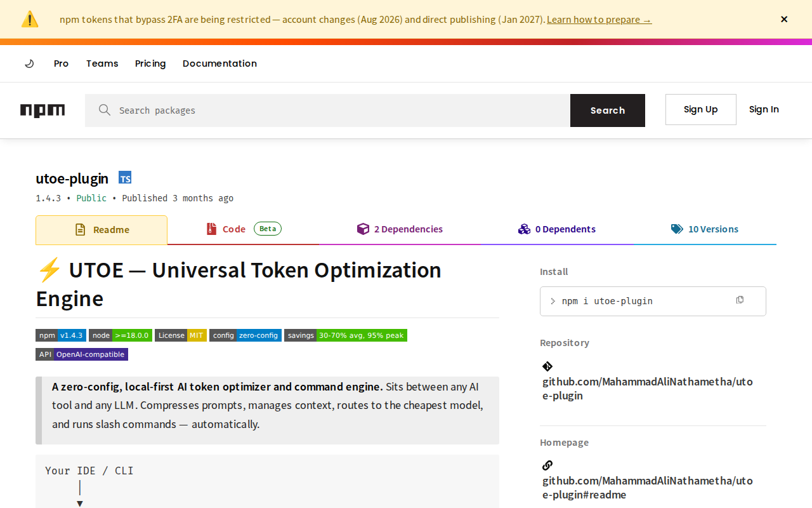The width and height of the screenshot is (812, 508).
Task: Click the Public label under package name
Action: [x=91, y=198]
